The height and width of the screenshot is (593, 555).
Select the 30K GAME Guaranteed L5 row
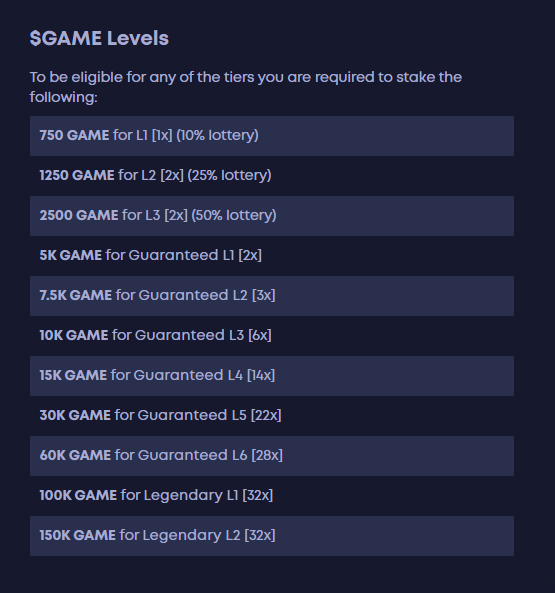point(272,416)
